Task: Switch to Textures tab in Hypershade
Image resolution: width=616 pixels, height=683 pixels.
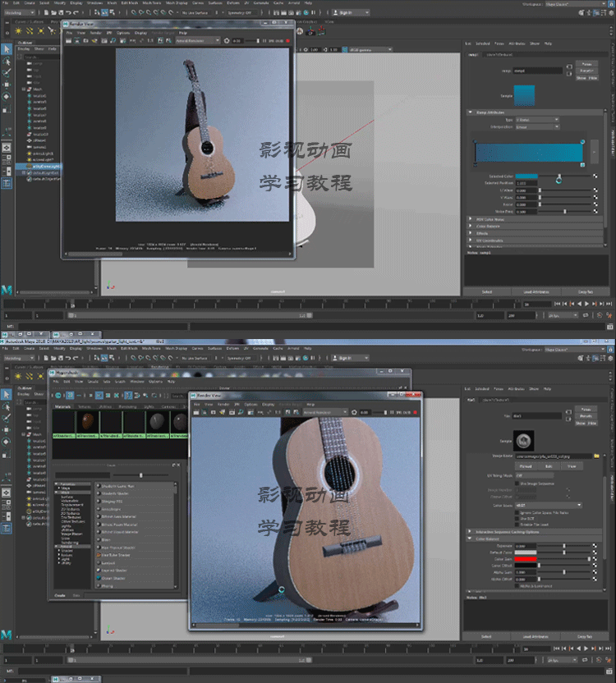Action: [84, 406]
